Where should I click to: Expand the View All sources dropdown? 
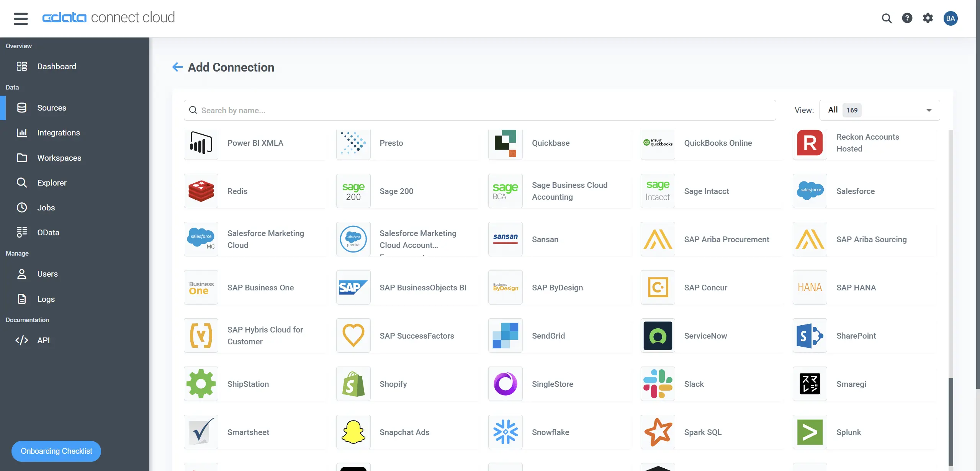879,110
